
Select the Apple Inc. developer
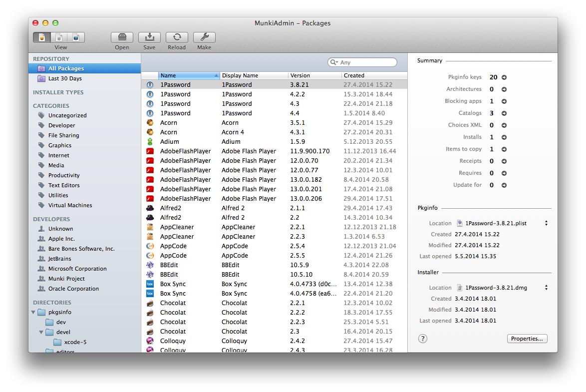pyautogui.click(x=84, y=239)
